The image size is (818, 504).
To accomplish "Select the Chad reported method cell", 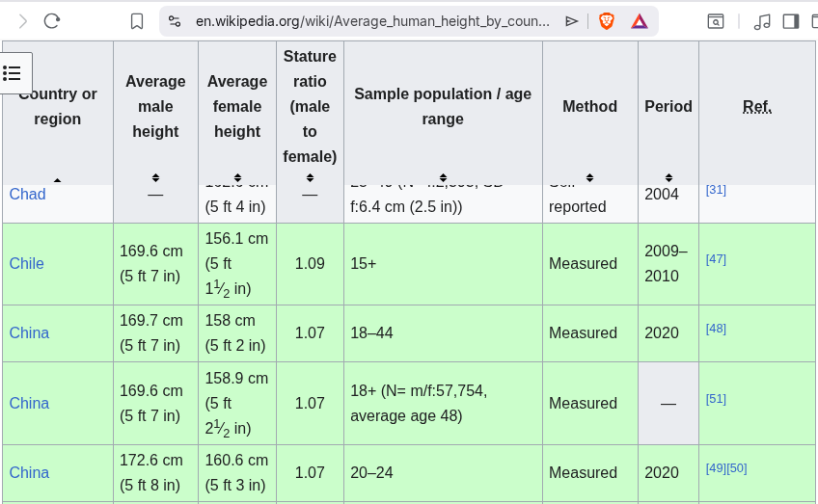I will coord(589,203).
